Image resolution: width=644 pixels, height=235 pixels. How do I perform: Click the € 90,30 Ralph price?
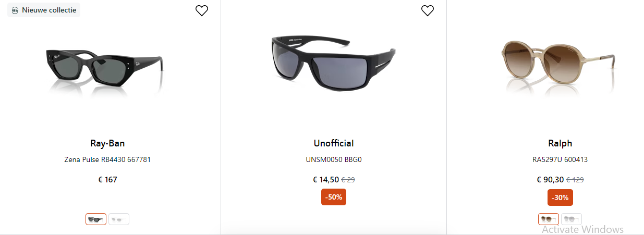(550, 180)
